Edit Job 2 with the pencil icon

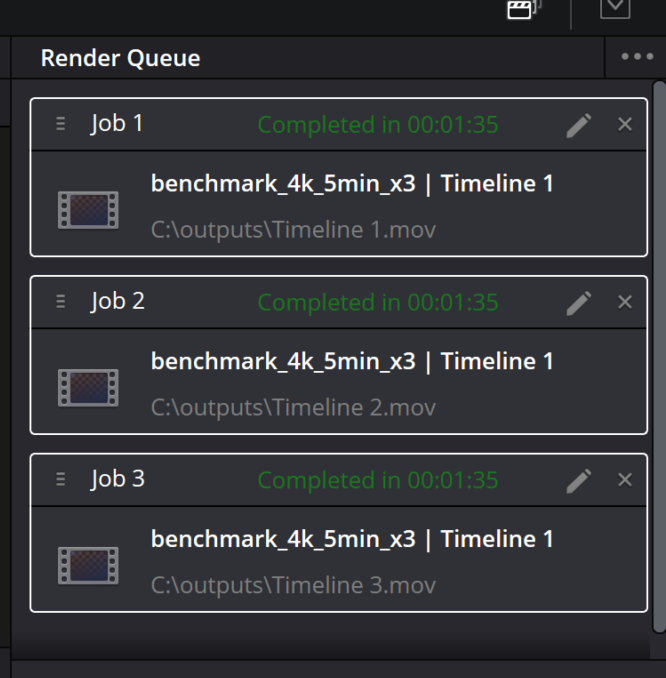[x=579, y=303]
